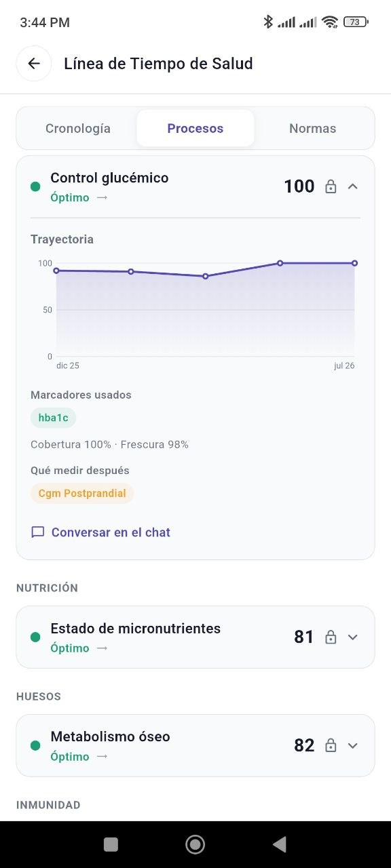Tap the Cgm Postprandial chip
The height and width of the screenshot is (868, 391).
point(82,494)
